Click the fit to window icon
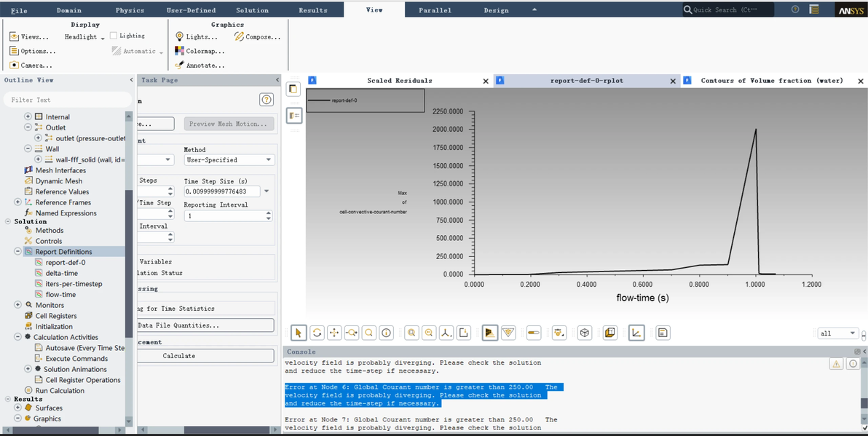868x436 pixels. click(x=411, y=333)
